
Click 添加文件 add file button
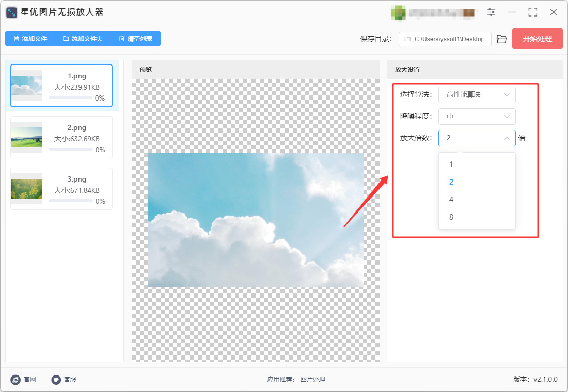click(30, 39)
